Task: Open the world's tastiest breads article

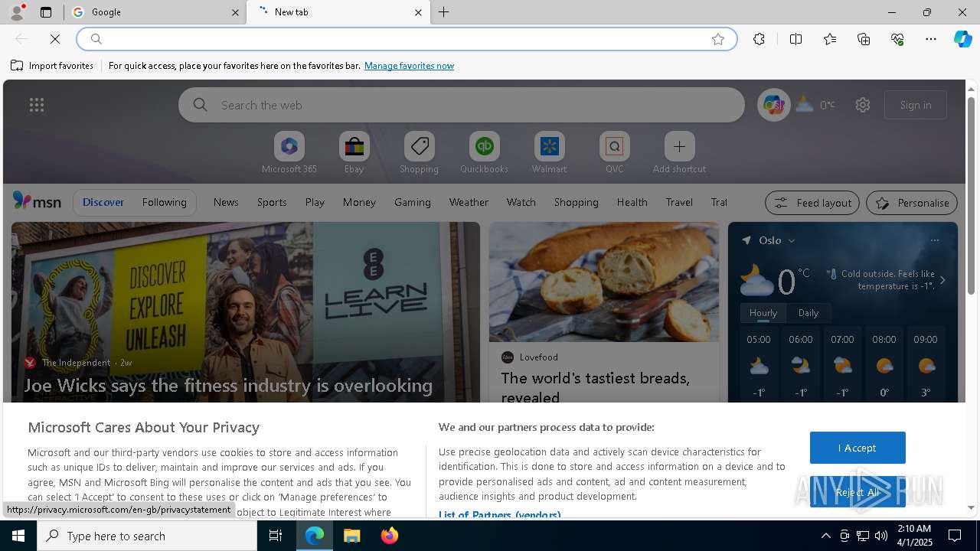Action: [596, 387]
